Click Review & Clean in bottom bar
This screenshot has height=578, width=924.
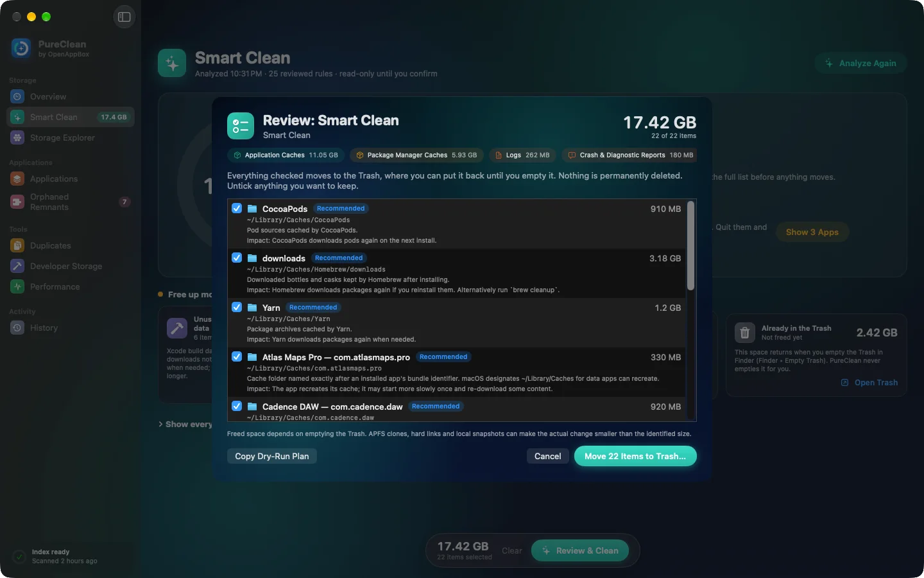pos(580,550)
